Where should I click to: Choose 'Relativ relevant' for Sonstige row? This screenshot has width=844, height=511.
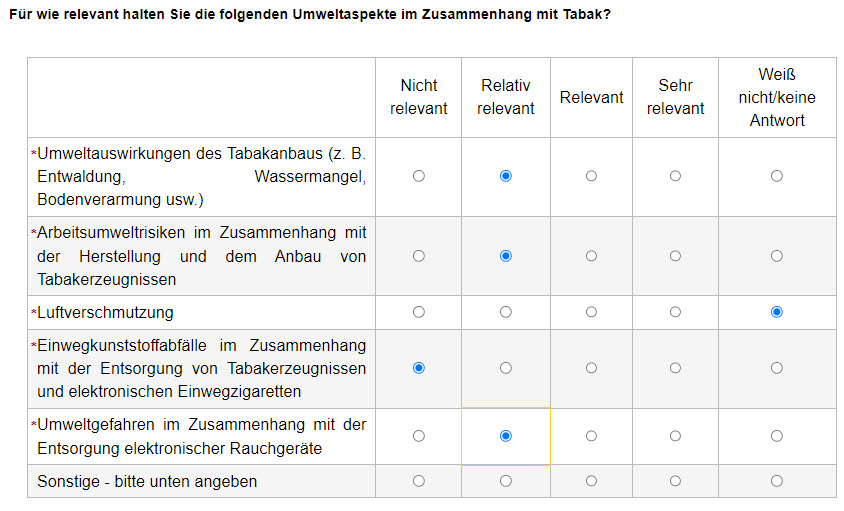pos(505,481)
